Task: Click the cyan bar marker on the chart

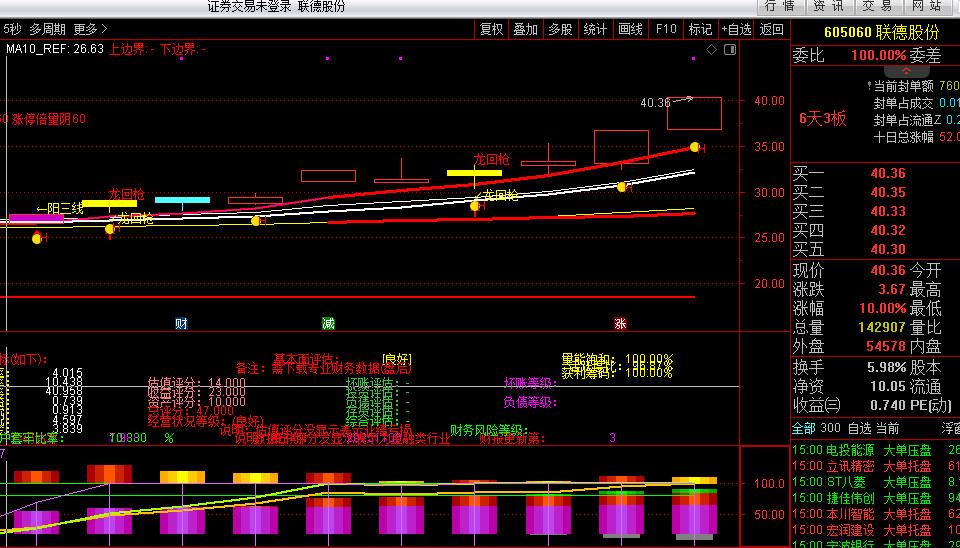Action: coord(182,200)
